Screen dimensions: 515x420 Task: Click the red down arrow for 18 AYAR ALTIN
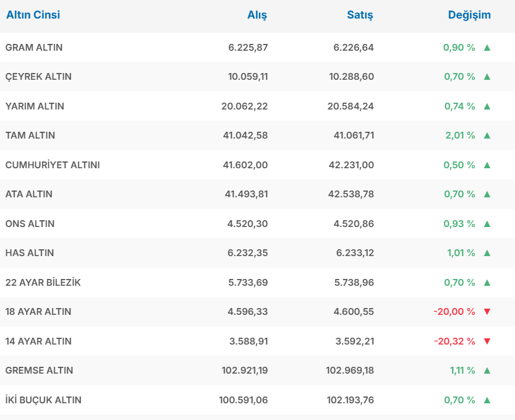(x=487, y=312)
